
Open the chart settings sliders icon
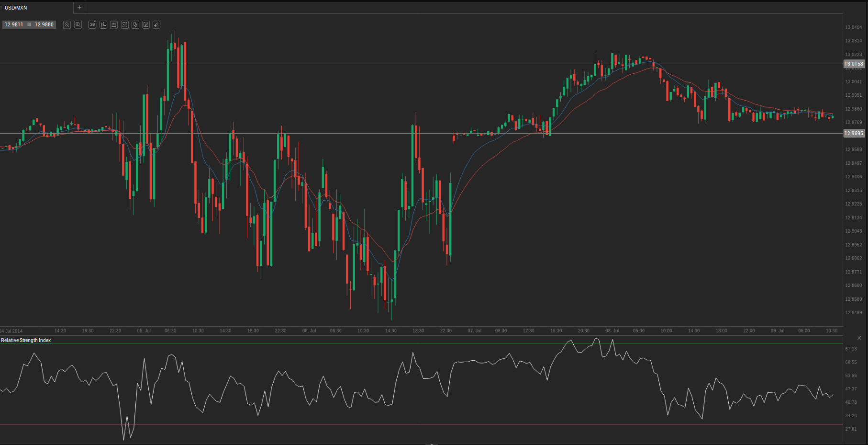(114, 25)
